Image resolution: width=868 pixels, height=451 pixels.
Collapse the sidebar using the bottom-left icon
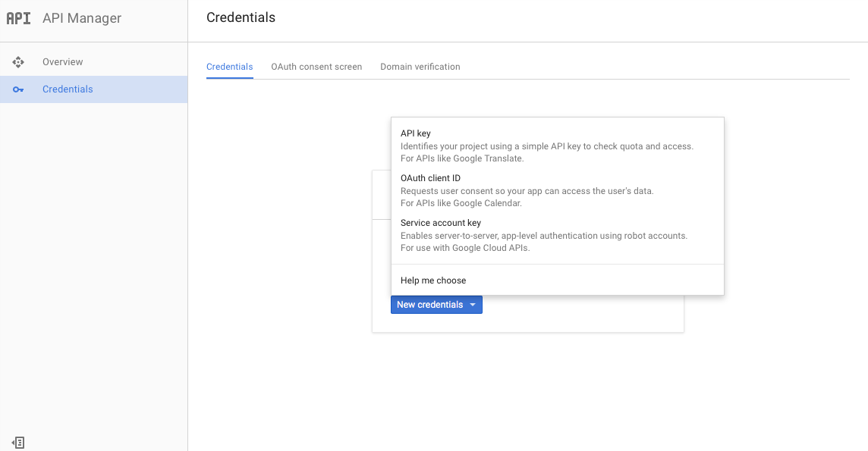tap(18, 442)
